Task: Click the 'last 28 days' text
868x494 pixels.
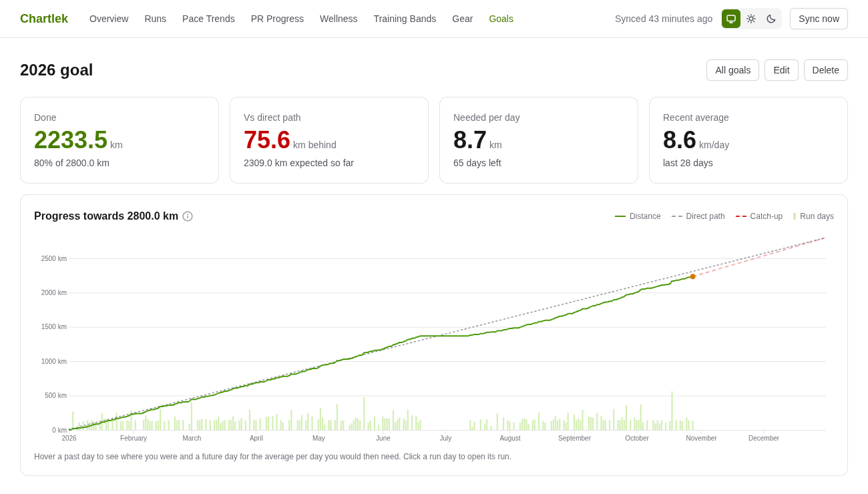Action: coord(688,163)
